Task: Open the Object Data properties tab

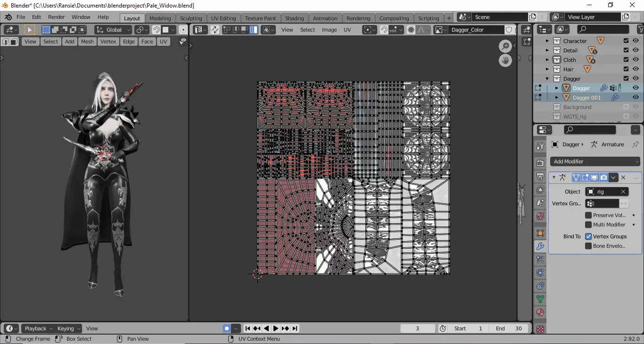Action: 540,299
